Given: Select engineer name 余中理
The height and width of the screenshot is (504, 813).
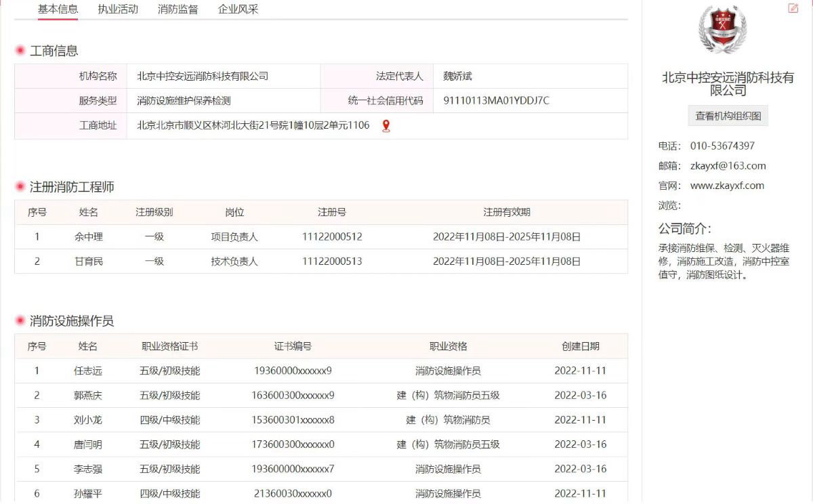Looking at the screenshot, I should coord(89,237).
